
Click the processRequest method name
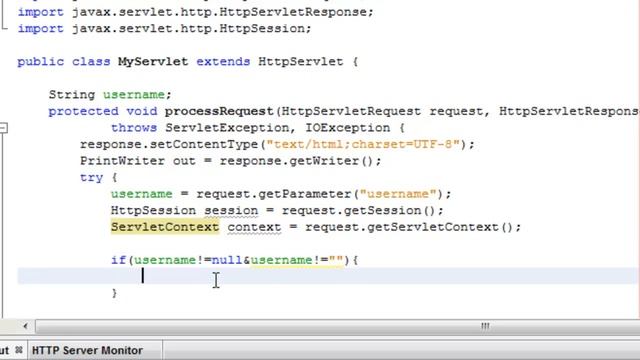pyautogui.click(x=219, y=111)
